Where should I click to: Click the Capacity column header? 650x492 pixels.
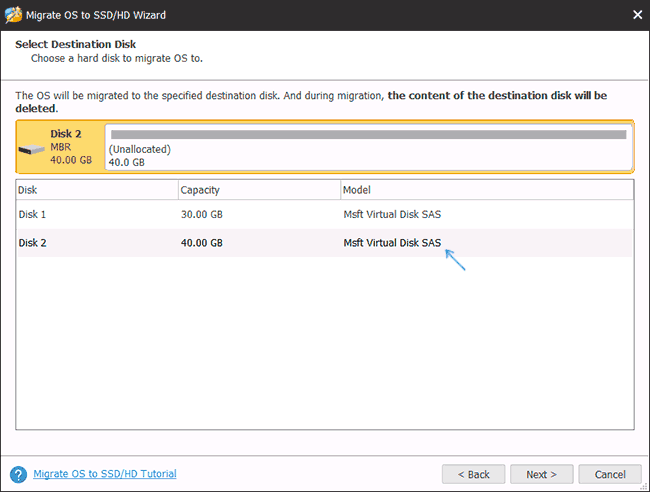(258, 189)
